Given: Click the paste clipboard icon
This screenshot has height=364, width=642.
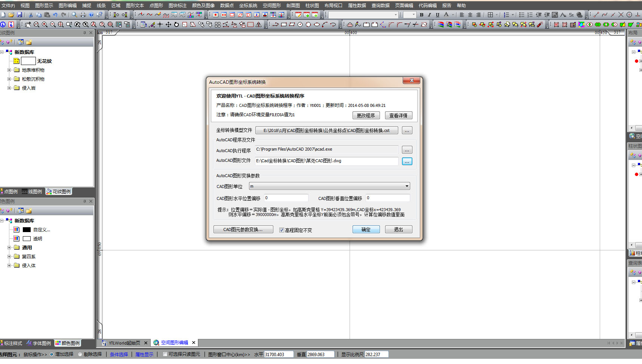Looking at the screenshot, I should coord(47,15).
